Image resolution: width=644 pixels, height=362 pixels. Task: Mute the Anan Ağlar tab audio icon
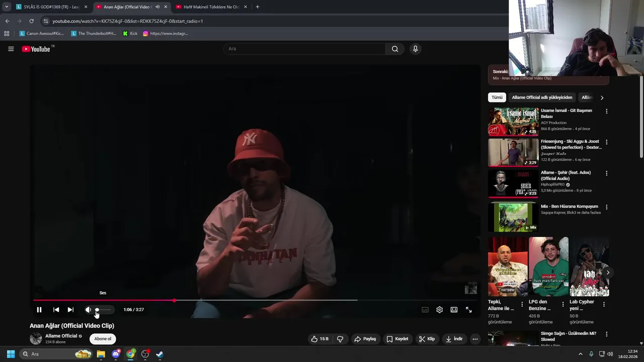(x=157, y=7)
